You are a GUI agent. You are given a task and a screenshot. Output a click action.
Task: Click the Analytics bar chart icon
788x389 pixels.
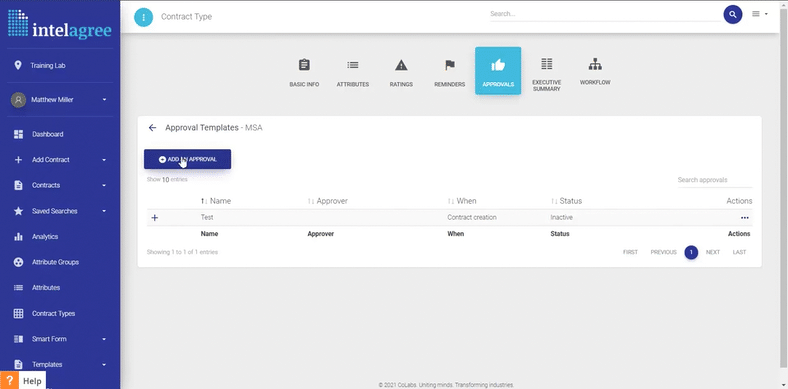(x=18, y=237)
